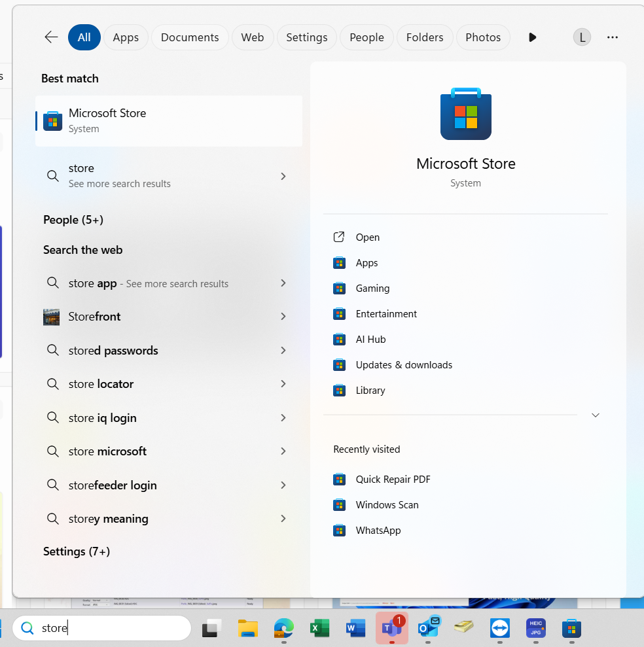Select the 'store' see more search results row

169,176
